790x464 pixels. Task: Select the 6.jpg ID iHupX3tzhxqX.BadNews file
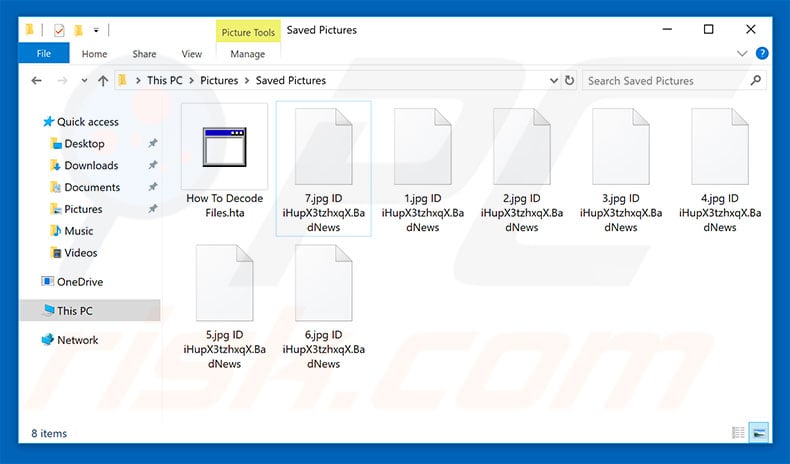tap(323, 306)
